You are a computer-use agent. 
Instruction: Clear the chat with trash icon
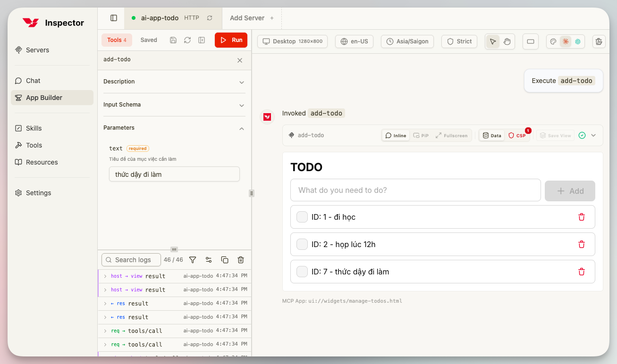599,41
